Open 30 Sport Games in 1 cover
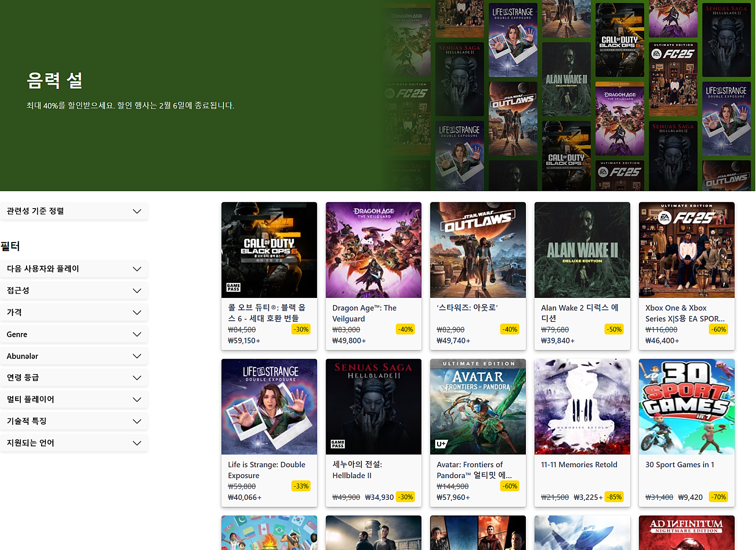Image resolution: width=756 pixels, height=550 pixels. [687, 407]
